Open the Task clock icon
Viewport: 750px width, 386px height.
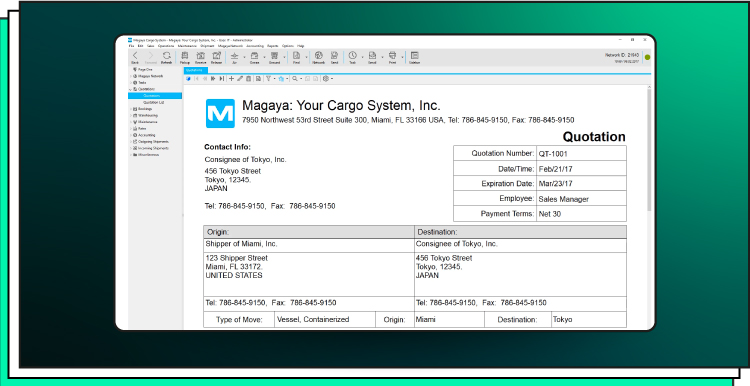pos(353,55)
